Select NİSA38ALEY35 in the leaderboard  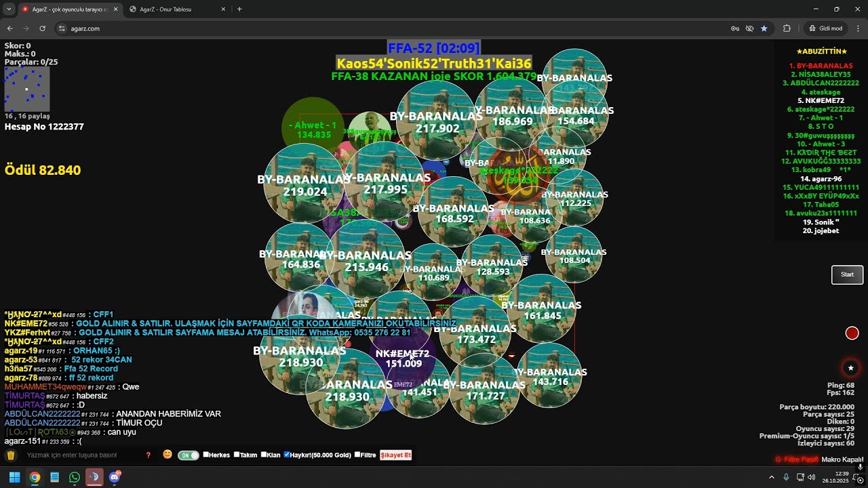(821, 75)
